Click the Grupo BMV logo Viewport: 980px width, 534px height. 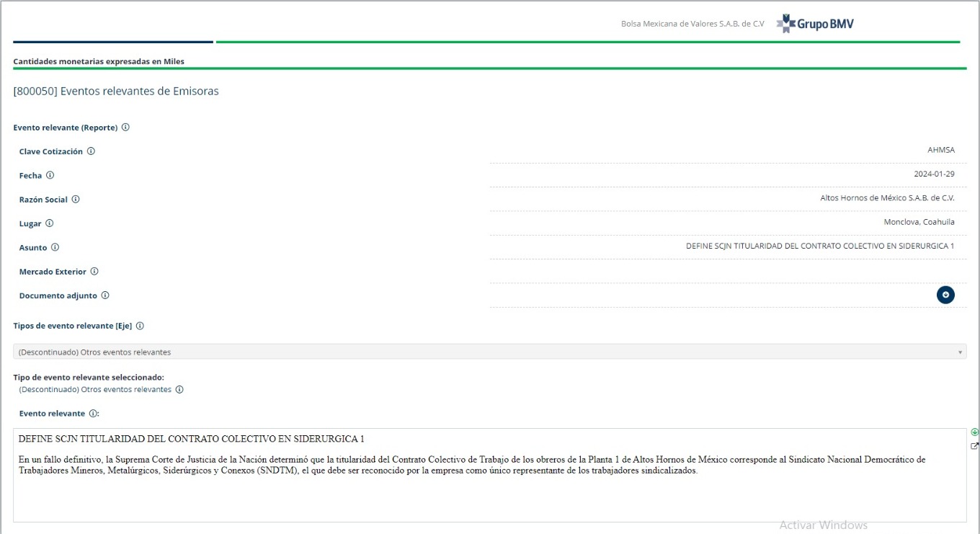pyautogui.click(x=815, y=24)
